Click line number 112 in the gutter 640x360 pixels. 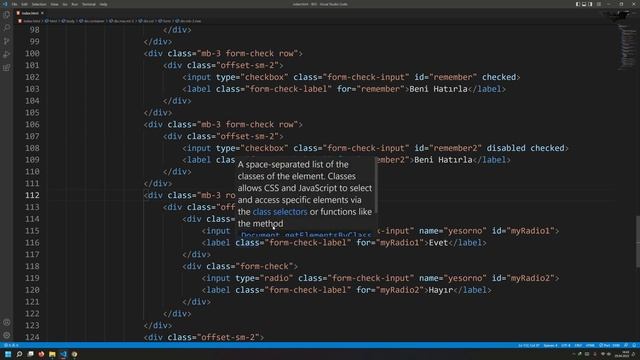click(32, 195)
